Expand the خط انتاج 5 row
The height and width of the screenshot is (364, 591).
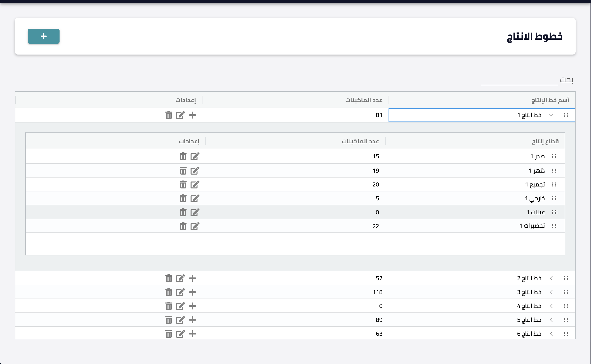[x=551, y=320]
